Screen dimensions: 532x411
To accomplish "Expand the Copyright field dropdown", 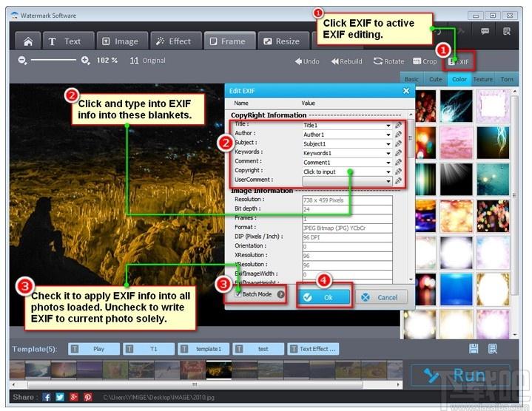I will tap(388, 171).
